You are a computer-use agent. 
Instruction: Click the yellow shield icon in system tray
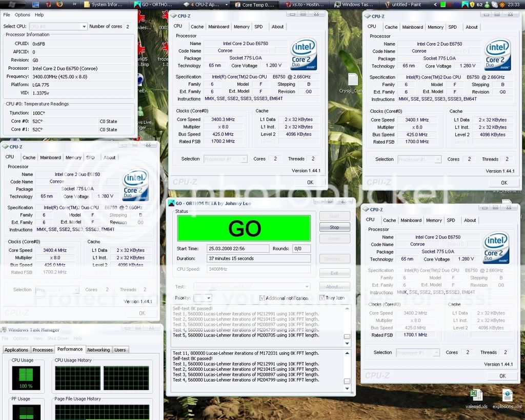click(x=472, y=4)
